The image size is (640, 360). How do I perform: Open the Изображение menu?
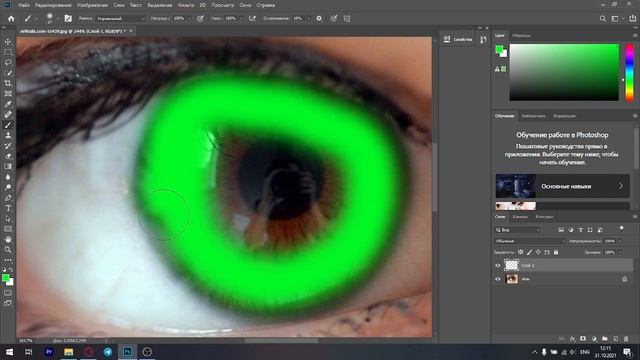click(x=92, y=5)
